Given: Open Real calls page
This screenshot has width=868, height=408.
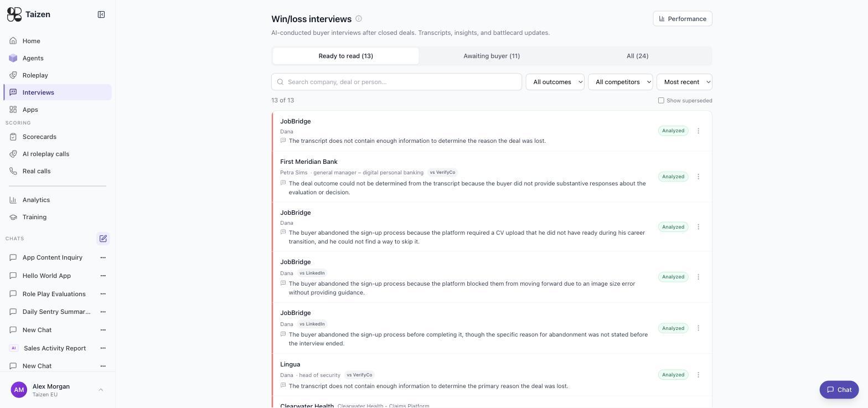Looking at the screenshot, I should (x=58, y=171).
